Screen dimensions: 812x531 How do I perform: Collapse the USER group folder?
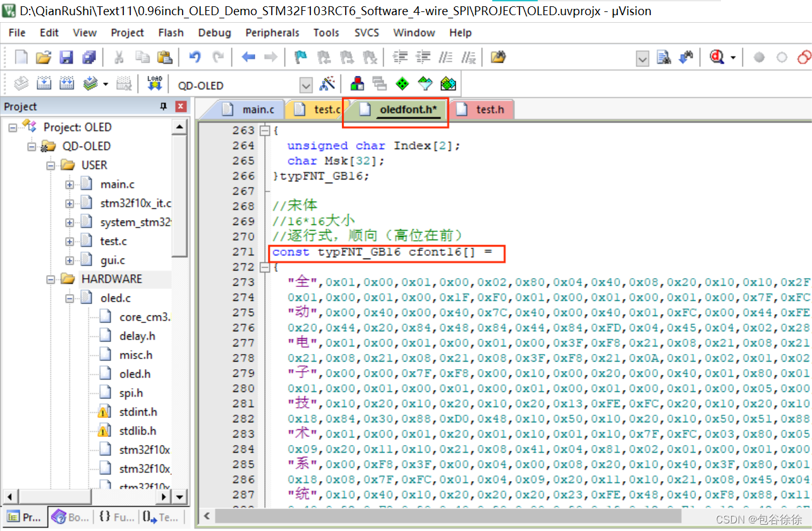[x=51, y=166]
